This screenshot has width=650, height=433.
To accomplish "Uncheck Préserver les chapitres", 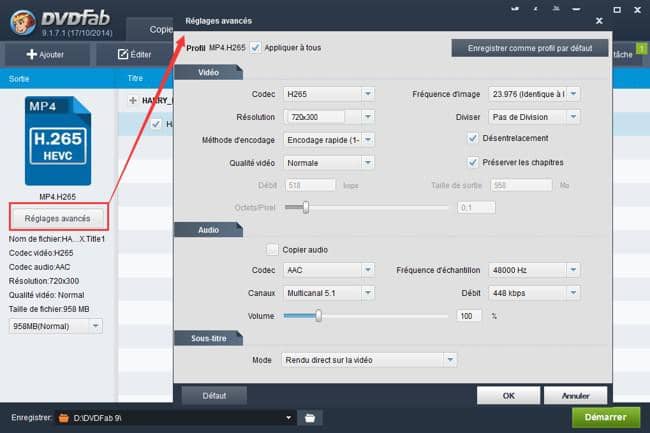I will 473,162.
